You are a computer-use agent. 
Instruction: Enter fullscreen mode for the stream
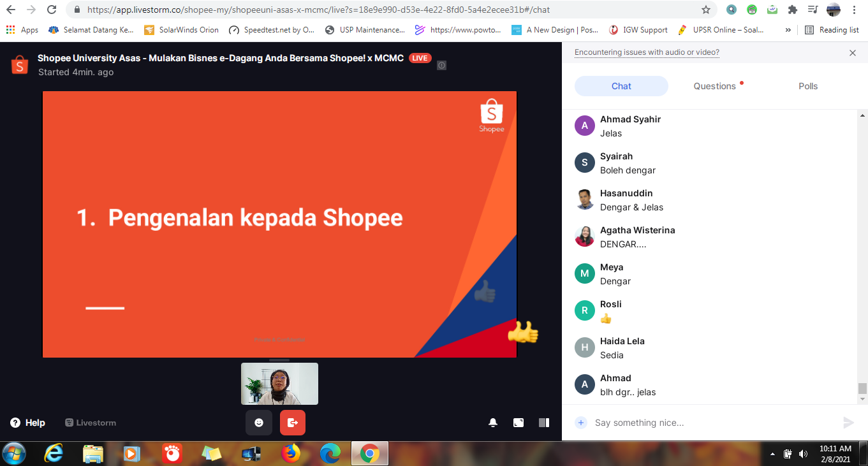point(519,423)
